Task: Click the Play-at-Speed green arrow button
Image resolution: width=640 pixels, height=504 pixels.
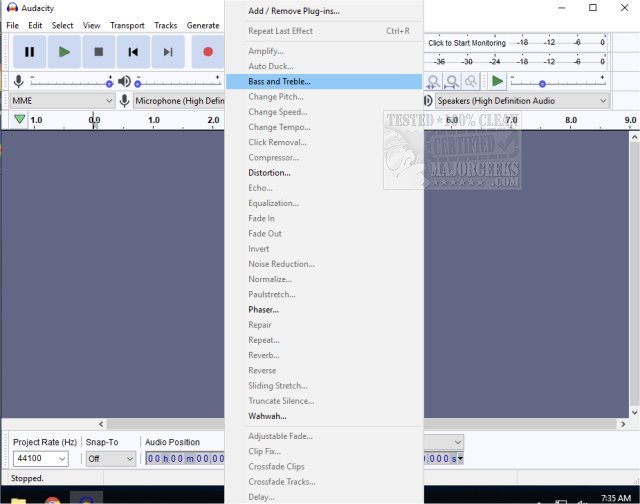Action: click(497, 81)
